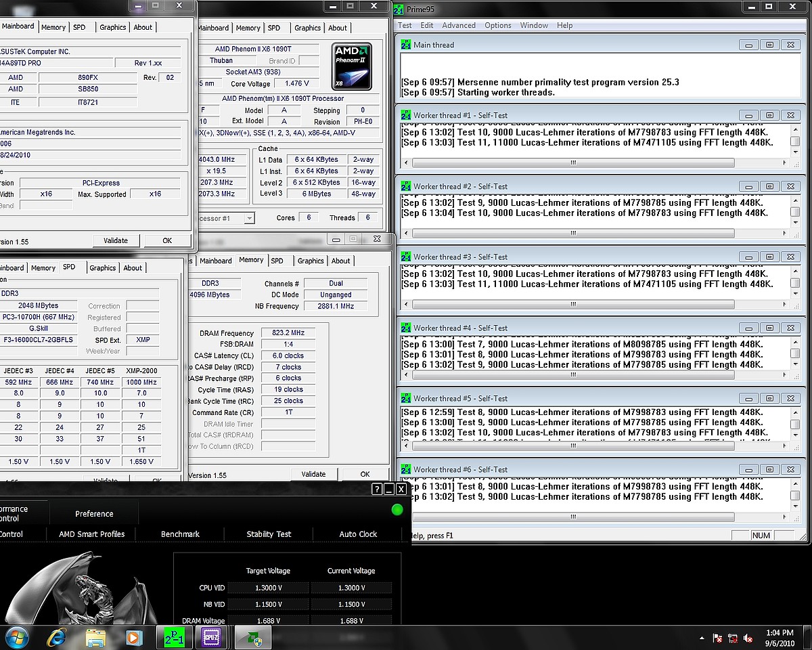This screenshot has width=812, height=650.
Task: Open Graphics tab in the G.Skill SPD window
Action: tap(103, 268)
